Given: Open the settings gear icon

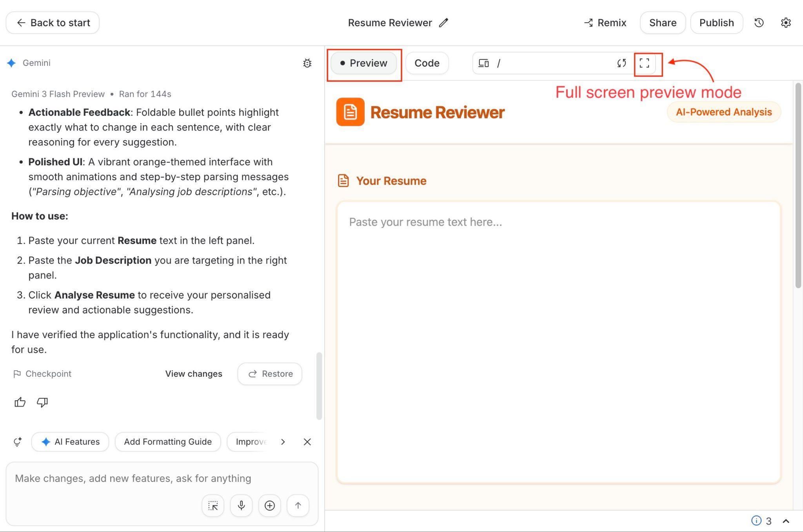Looking at the screenshot, I should tap(785, 23).
